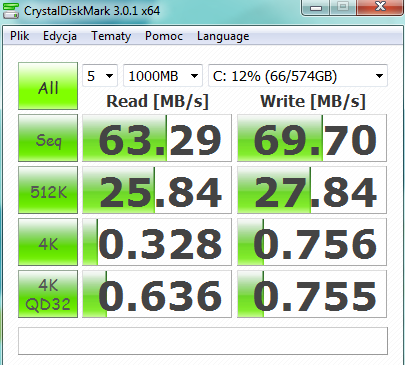Click the 4K QD32 read value 0.636
Screen dimensions: 405x365
(157, 294)
